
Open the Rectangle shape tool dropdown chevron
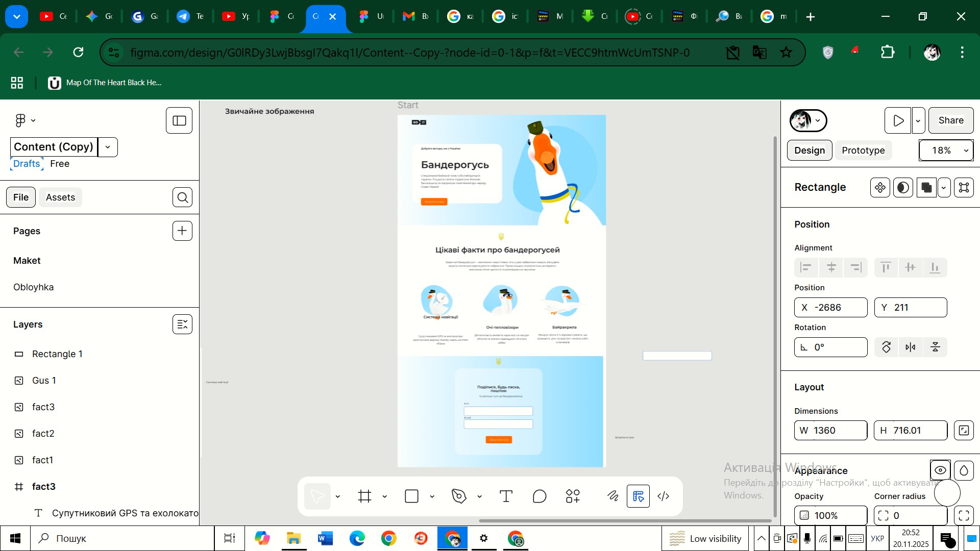pos(432,496)
